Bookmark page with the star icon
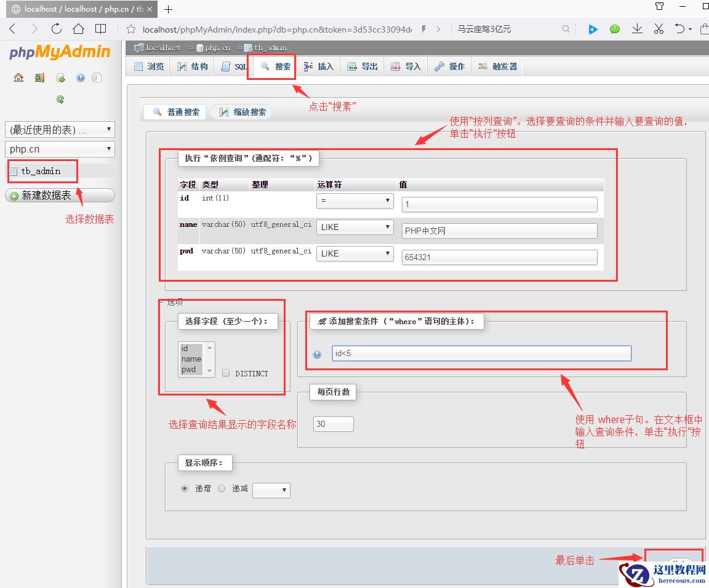The image size is (709, 588). (x=131, y=30)
